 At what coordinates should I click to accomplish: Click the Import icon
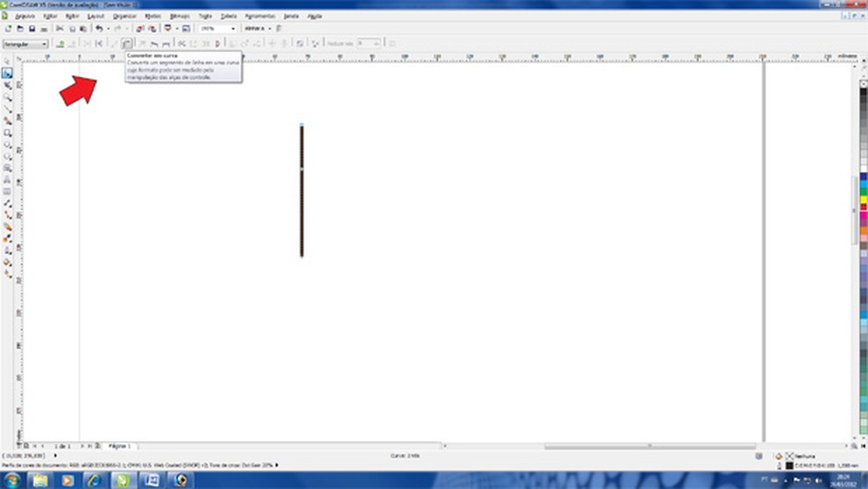pos(140,28)
